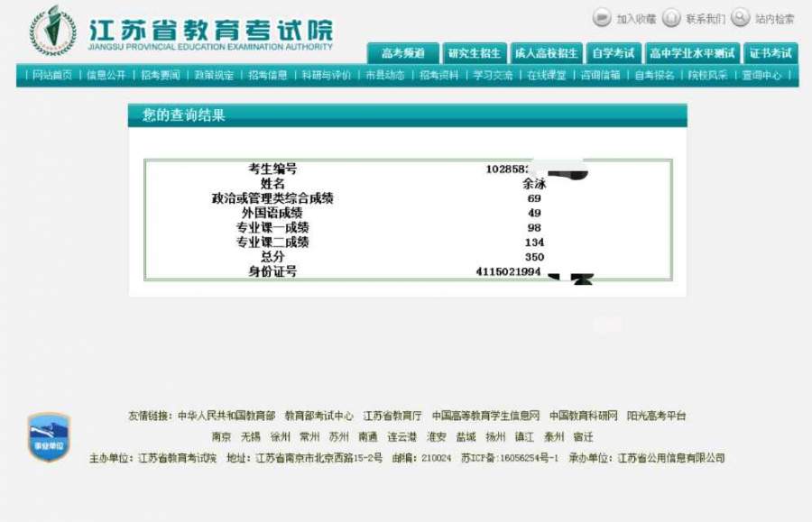
Task: Switch to the 自学考试 tab
Action: (x=614, y=53)
